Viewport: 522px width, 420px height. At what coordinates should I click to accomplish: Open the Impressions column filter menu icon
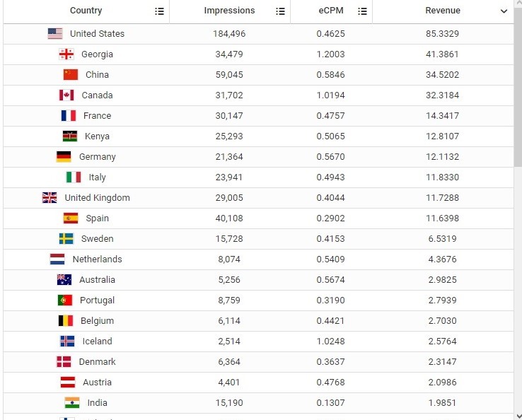(x=280, y=11)
